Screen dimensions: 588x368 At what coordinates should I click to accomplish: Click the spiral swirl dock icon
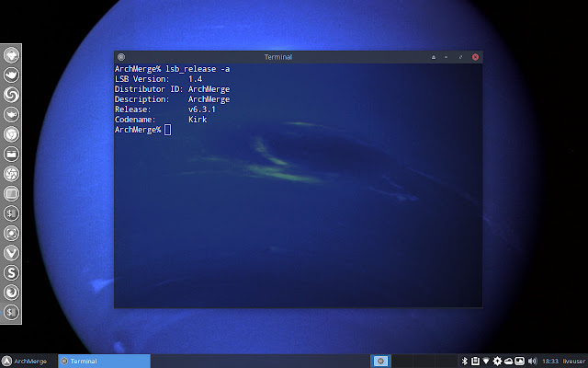[x=11, y=95]
